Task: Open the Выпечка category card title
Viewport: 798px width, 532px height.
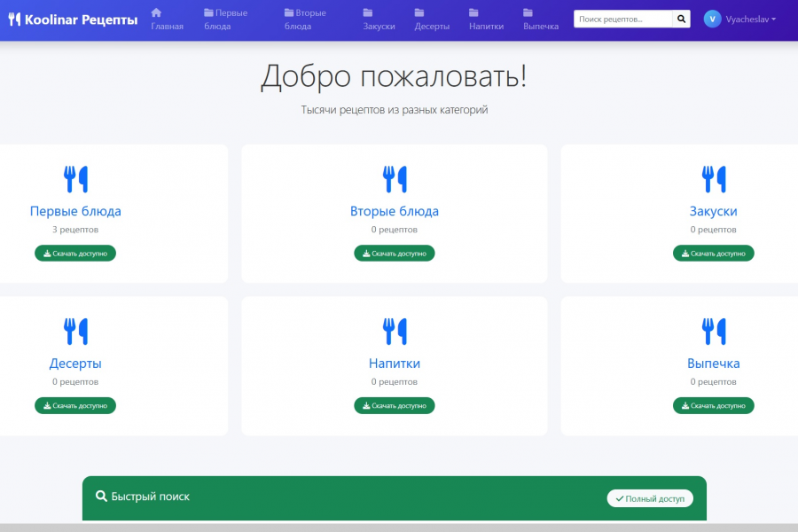Action: (714, 363)
